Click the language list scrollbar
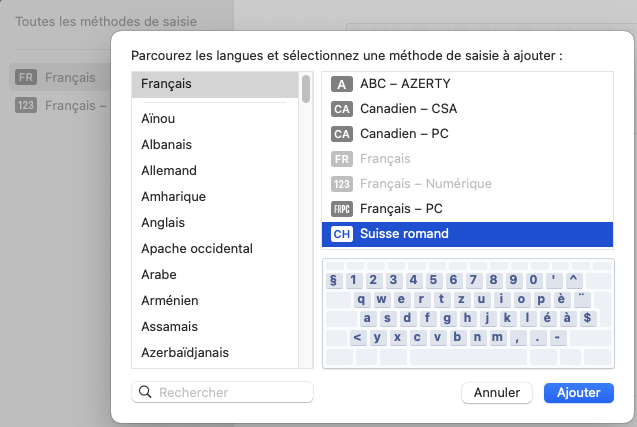The image size is (637, 427). pyautogui.click(x=305, y=90)
